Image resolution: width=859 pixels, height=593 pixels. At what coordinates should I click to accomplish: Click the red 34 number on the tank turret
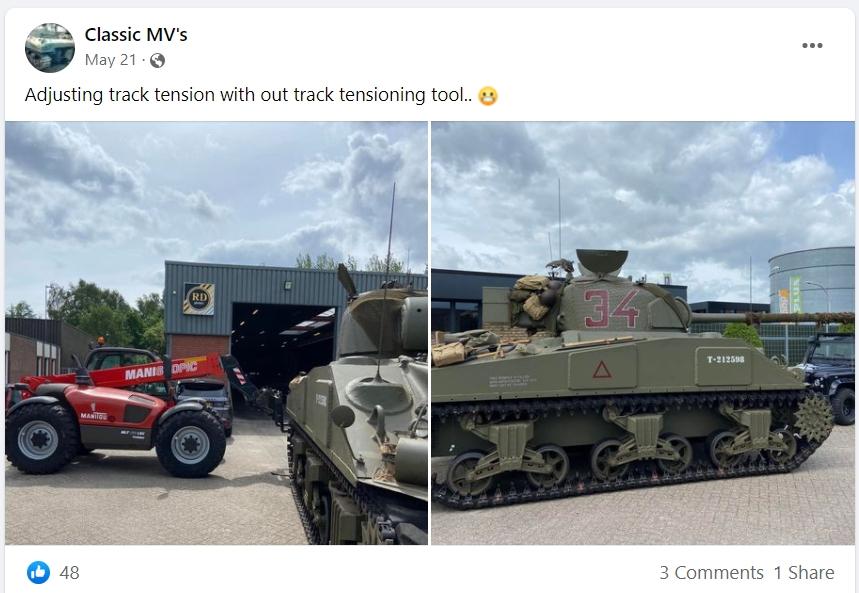(611, 309)
